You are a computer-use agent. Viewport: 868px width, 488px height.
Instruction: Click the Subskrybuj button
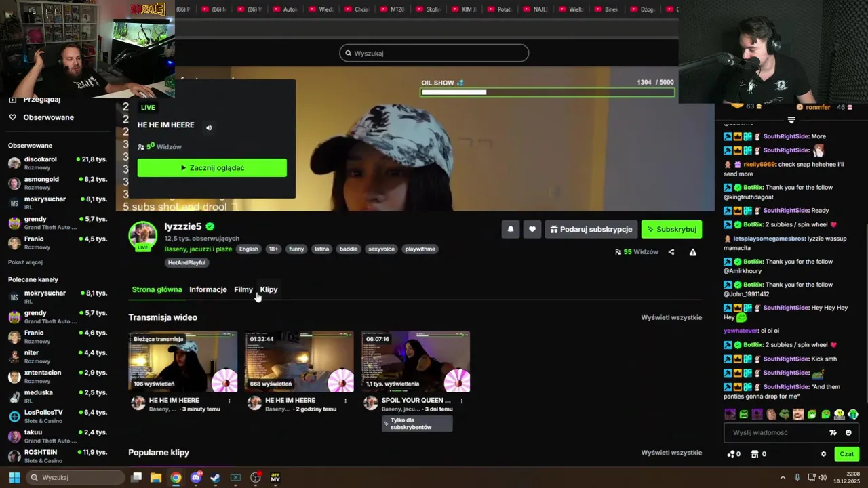coord(671,229)
